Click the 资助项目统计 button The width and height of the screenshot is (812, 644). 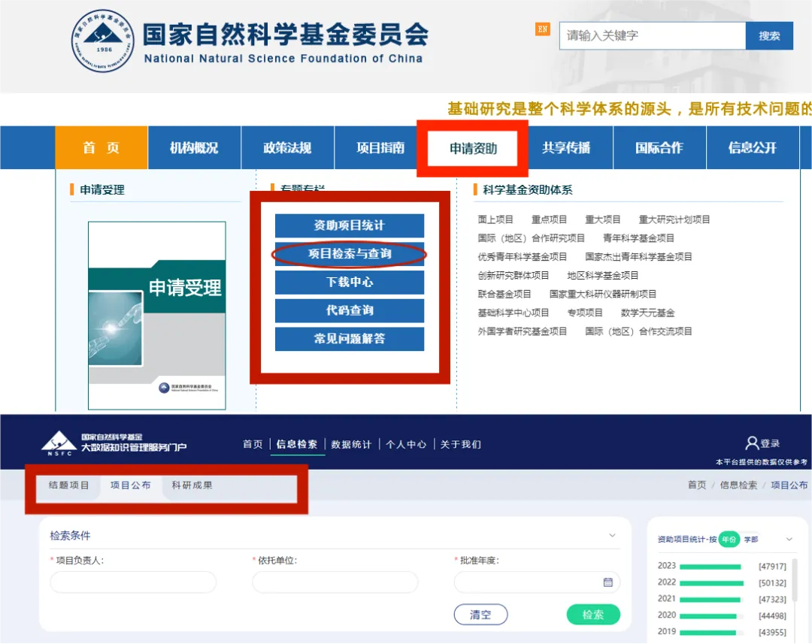coord(350,225)
